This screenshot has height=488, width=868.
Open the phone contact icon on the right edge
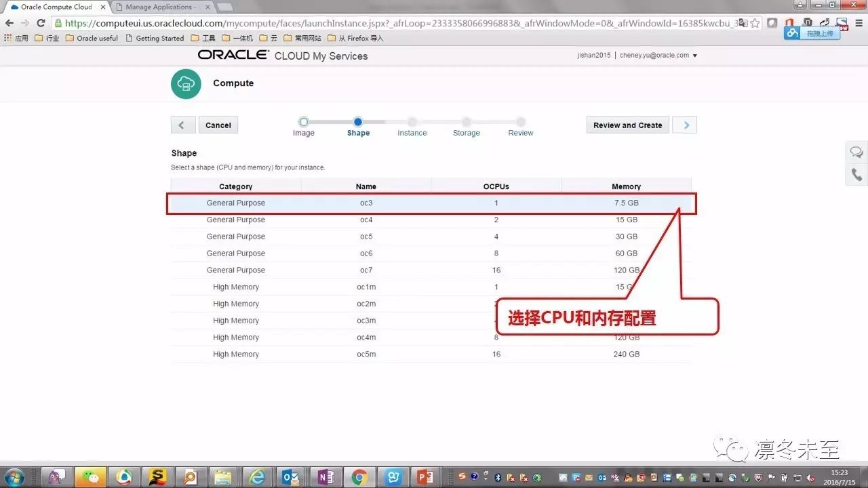point(857,175)
